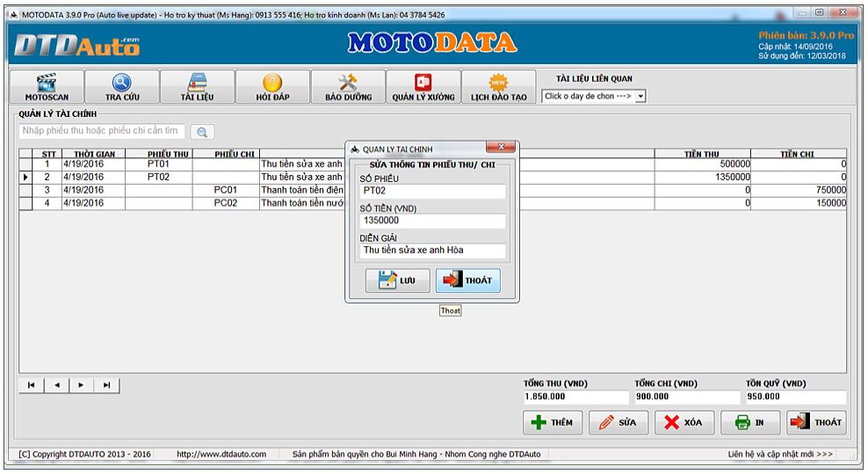Focus the receipt search input field
868x474 pixels.
point(102,131)
